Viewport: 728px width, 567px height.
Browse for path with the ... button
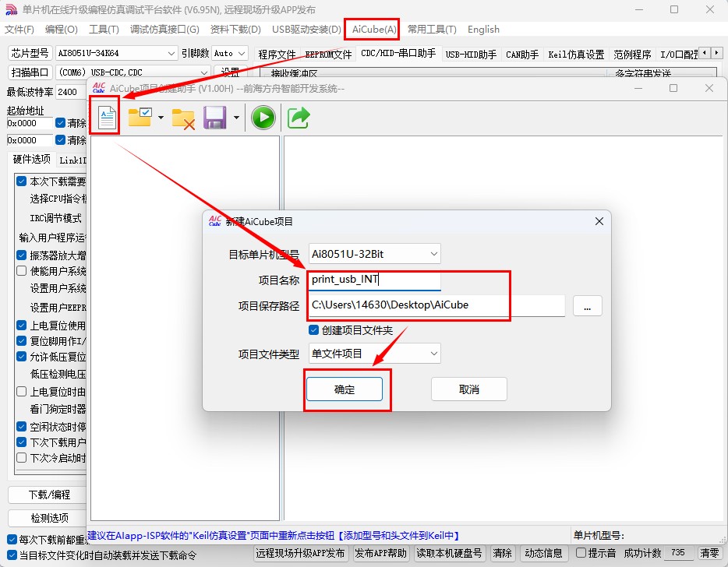click(x=588, y=306)
